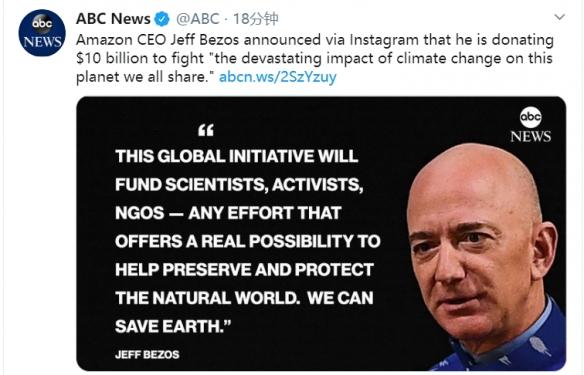Open the 18分钟 timestamp
This screenshot has height=375, width=584.
click(x=256, y=19)
